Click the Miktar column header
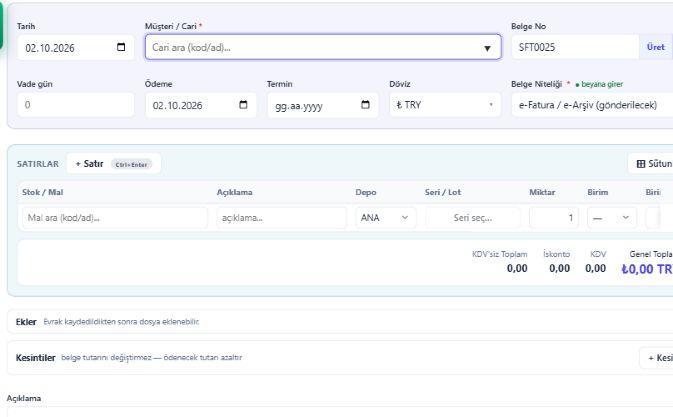 (542, 192)
